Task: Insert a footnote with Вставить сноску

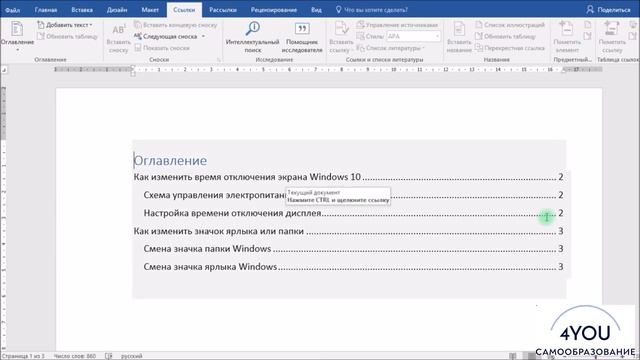Action: [x=118, y=38]
